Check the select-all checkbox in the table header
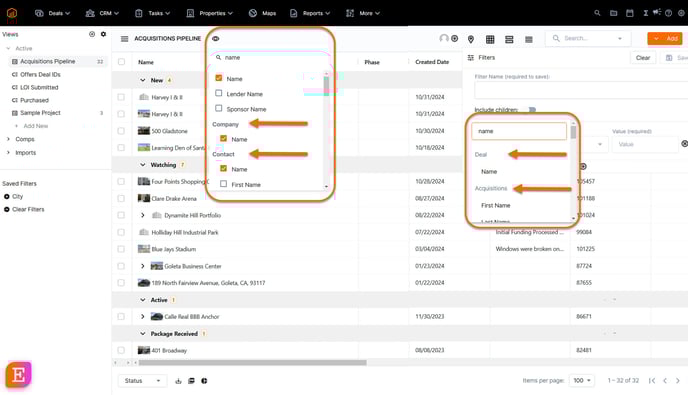 click(122, 62)
